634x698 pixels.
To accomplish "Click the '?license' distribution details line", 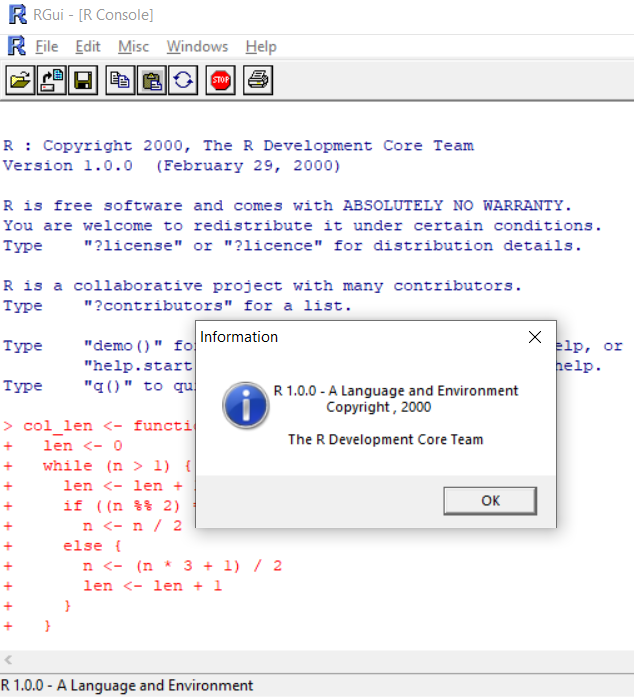I will [x=292, y=246].
